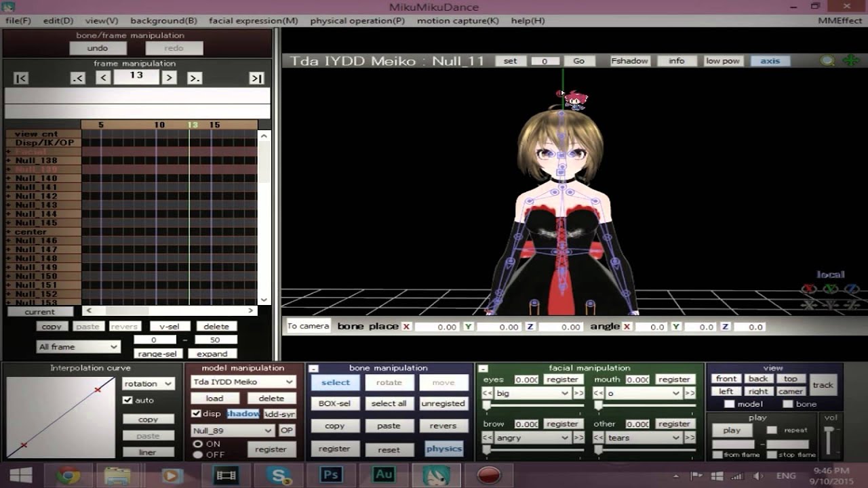The height and width of the screenshot is (488, 868).
Task: Click the red record taskbar icon
Action: click(x=488, y=476)
